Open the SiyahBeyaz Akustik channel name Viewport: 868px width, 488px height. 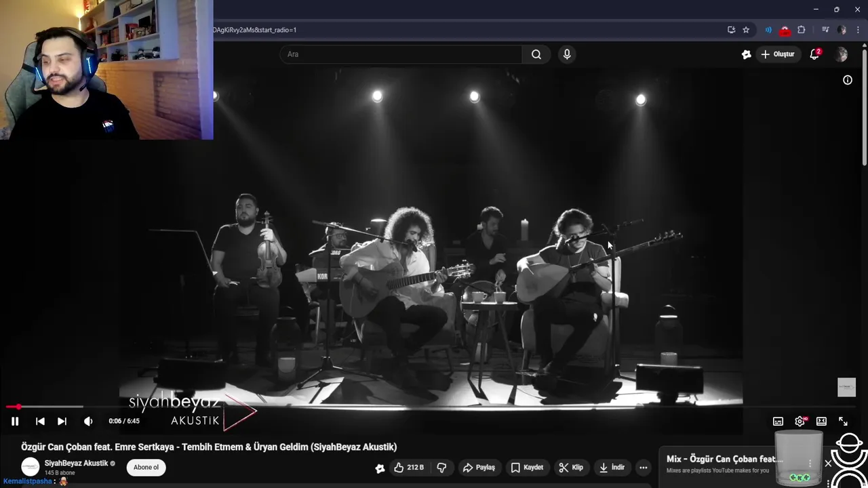(x=76, y=464)
